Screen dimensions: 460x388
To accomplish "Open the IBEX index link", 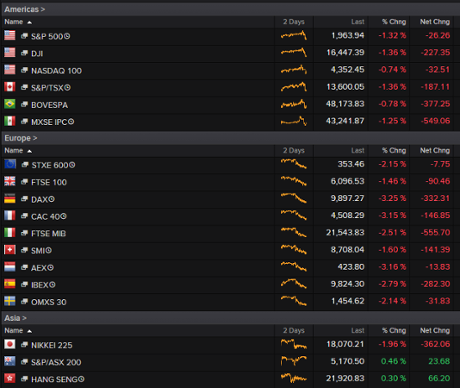I will [x=40, y=285].
